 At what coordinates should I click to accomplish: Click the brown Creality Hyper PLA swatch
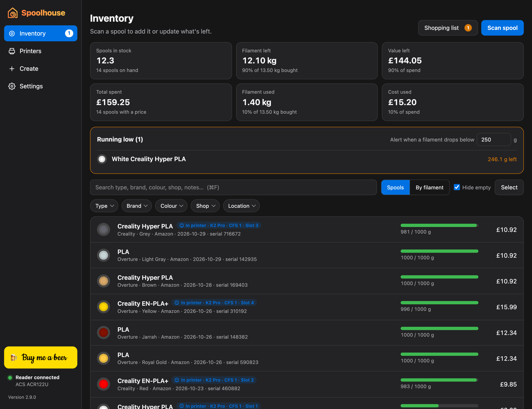(104, 281)
